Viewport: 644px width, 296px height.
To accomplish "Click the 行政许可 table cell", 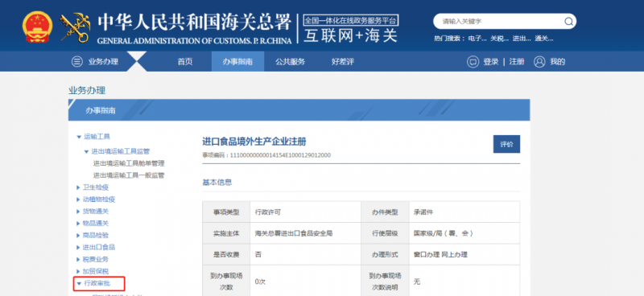I will (306, 212).
